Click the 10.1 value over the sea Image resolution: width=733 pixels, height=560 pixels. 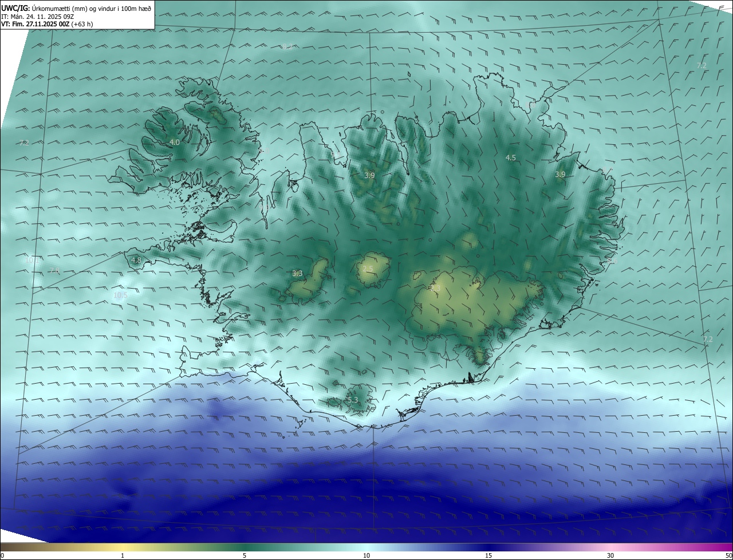[x=31, y=261]
